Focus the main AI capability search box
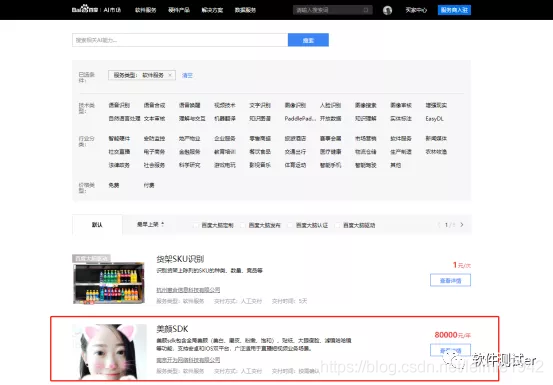The image size is (553, 385). pos(180,40)
